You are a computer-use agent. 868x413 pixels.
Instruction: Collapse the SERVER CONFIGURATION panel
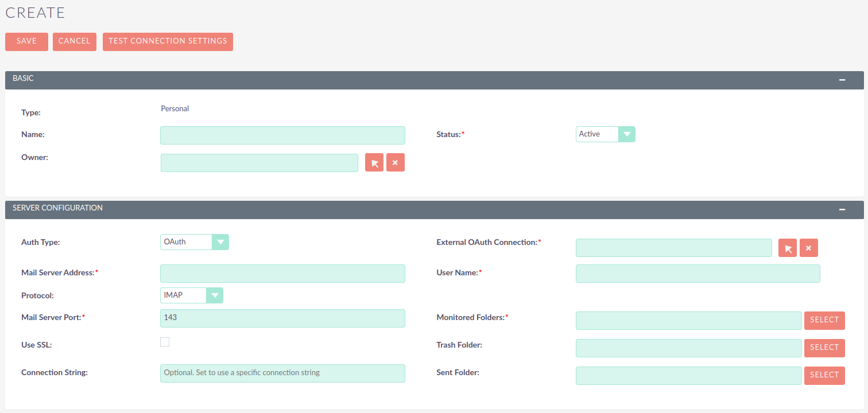click(842, 209)
